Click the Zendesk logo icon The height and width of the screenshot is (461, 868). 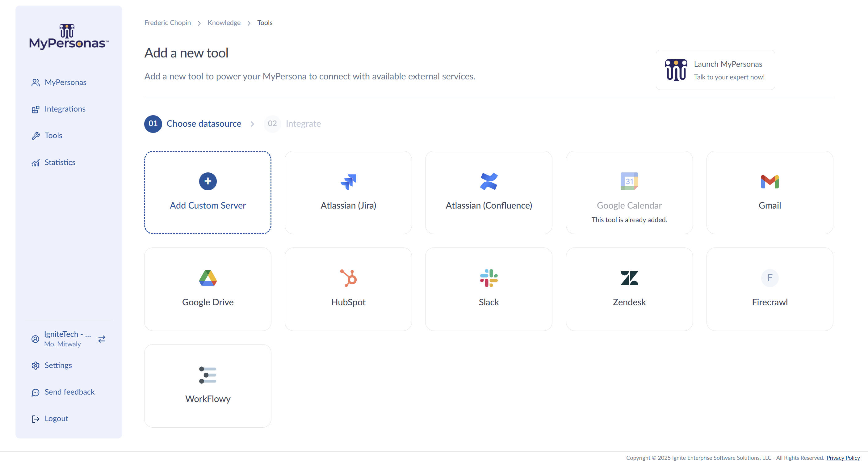(x=629, y=278)
